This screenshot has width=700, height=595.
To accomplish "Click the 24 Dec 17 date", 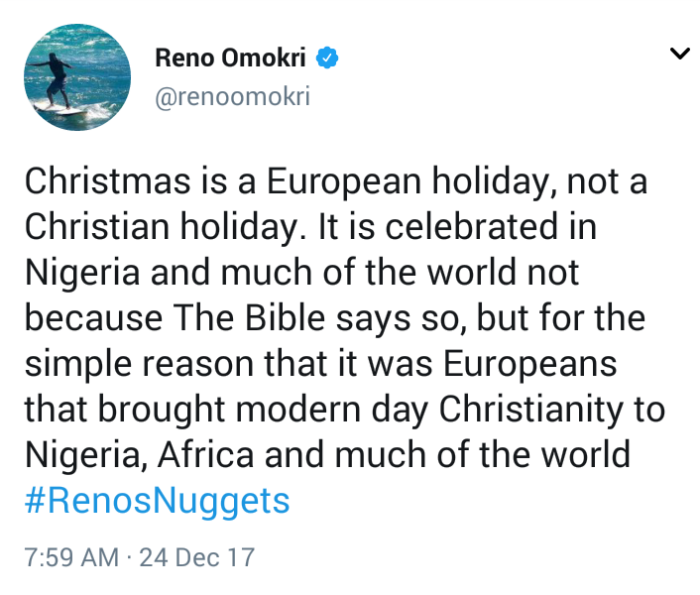I will 197,557.
